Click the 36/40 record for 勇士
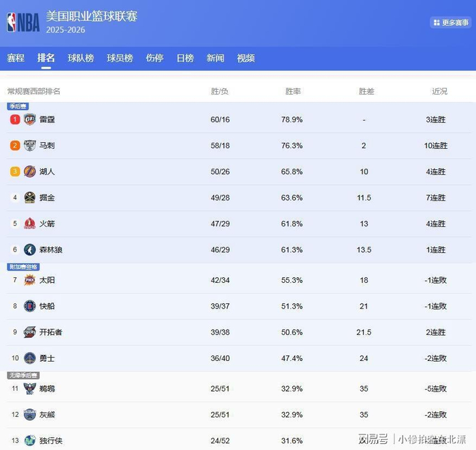Viewport: 476px width, 450px height. tap(220, 358)
